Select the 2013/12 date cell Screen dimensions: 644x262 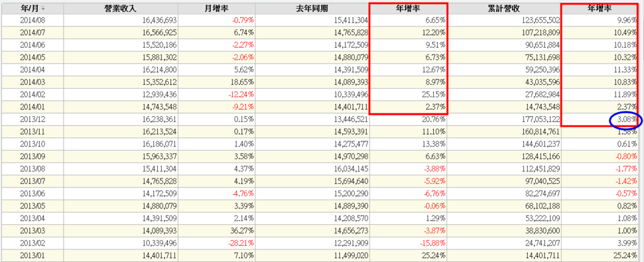[x=32, y=120]
